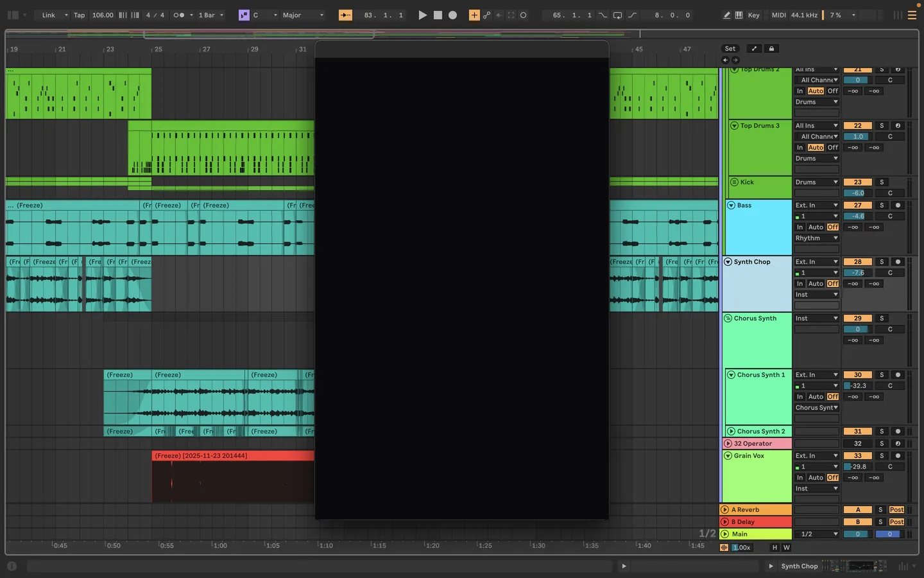Image resolution: width=924 pixels, height=578 pixels.
Task: Enable the Arrangement Loop switch
Action: click(x=617, y=15)
